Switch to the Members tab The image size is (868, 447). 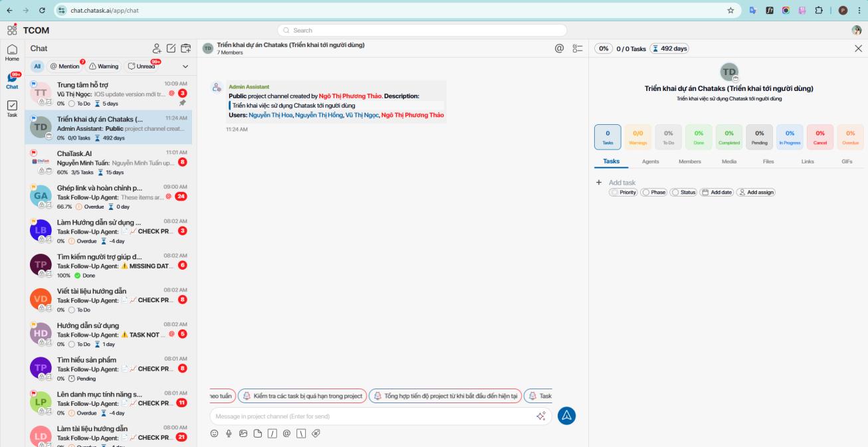pos(690,161)
